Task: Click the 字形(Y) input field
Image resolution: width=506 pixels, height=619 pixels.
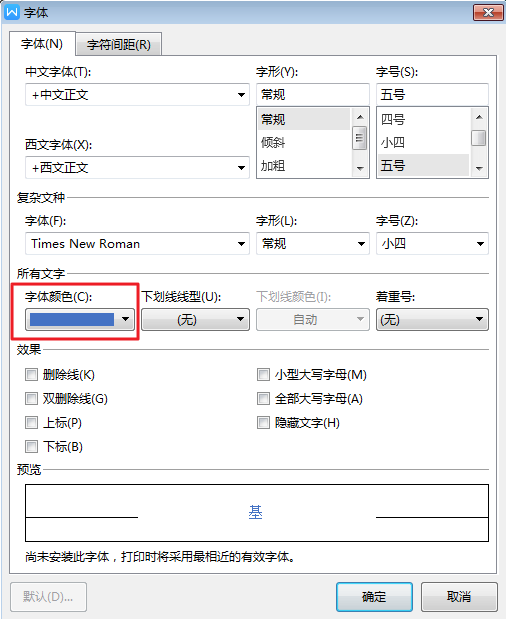Action: coord(313,95)
